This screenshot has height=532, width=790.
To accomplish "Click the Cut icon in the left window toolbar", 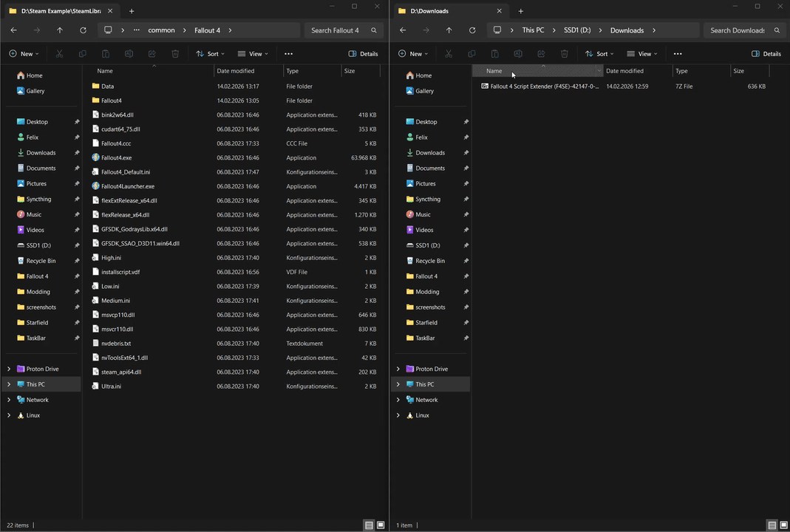I will click(x=59, y=53).
